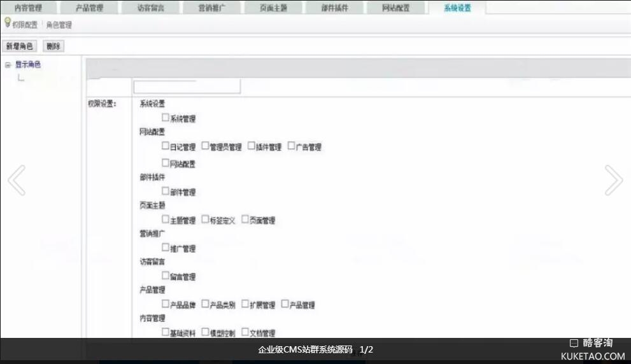Go to next image with right arrow
This screenshot has width=631, height=364.
tap(614, 180)
